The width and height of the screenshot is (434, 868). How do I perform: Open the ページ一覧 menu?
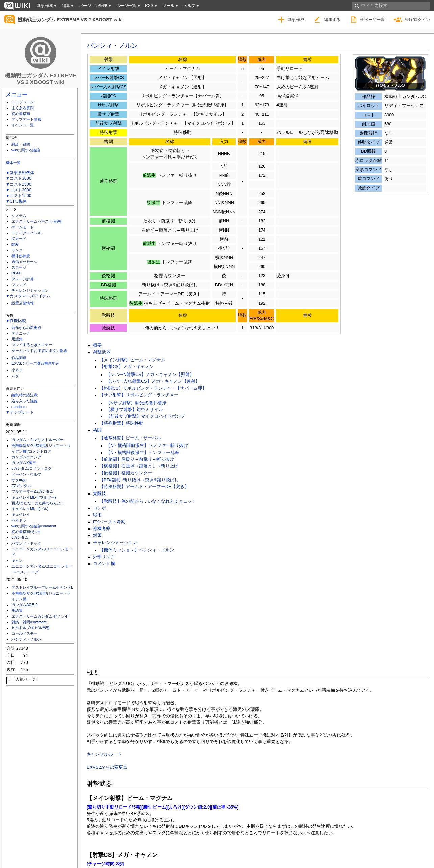128,6
